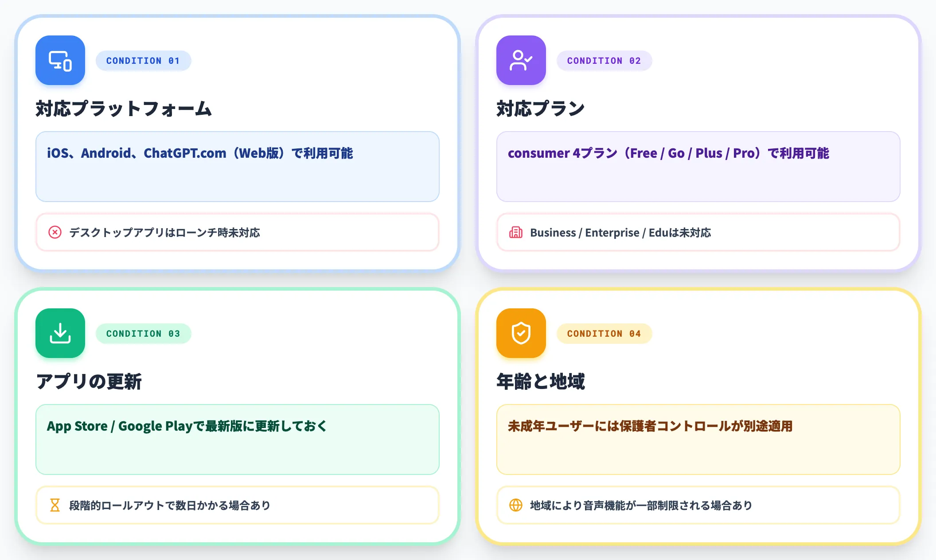936x560 pixels.
Task: Click the heading 対応プラン
Action: (x=540, y=109)
